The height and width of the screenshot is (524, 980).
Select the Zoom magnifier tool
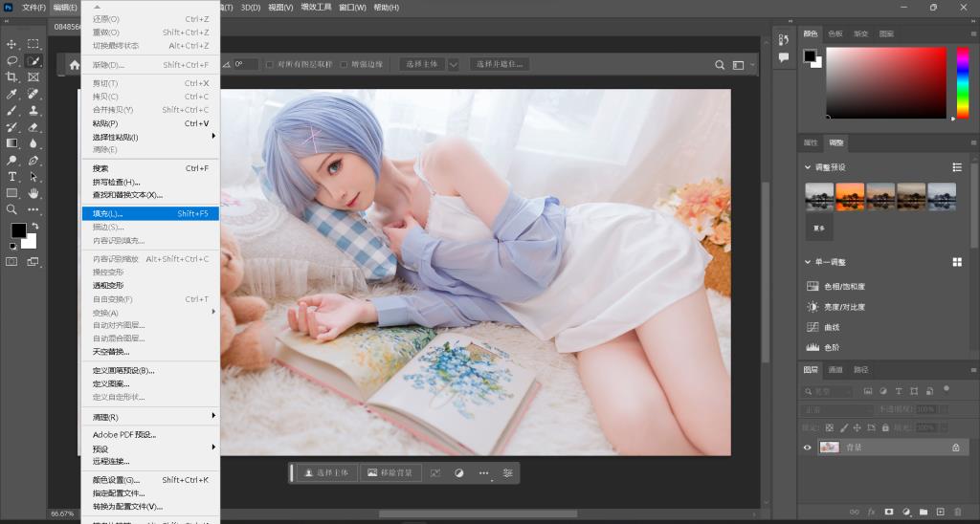tap(12, 209)
